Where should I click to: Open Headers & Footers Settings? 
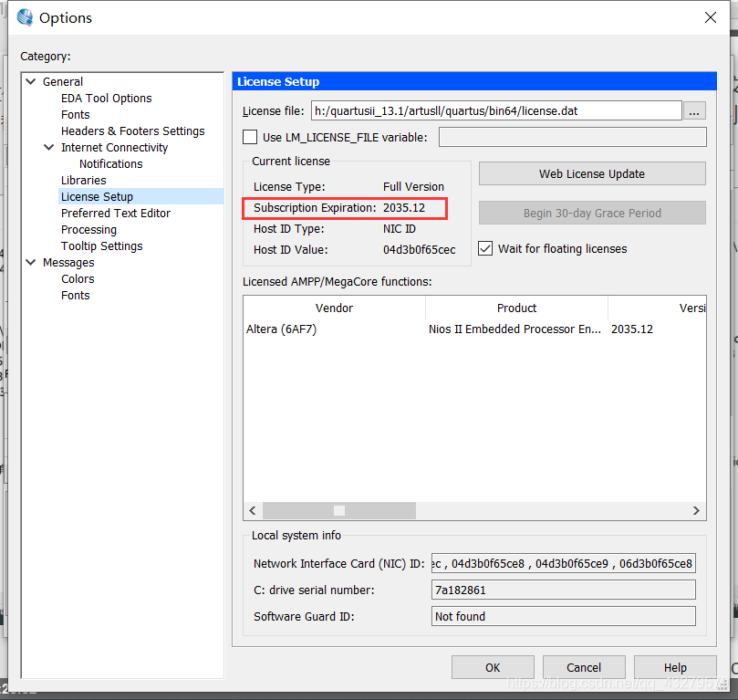coord(132,131)
